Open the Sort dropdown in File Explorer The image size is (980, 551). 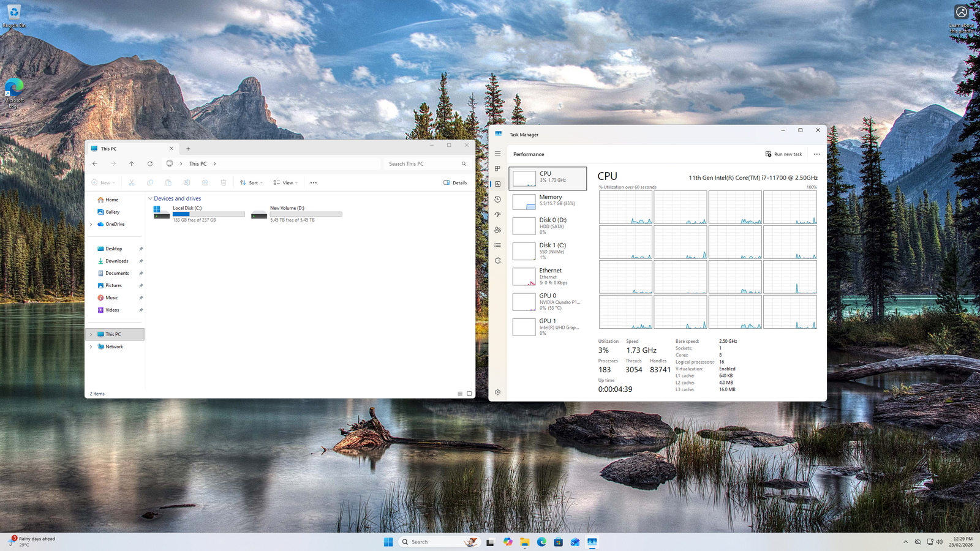pos(251,182)
